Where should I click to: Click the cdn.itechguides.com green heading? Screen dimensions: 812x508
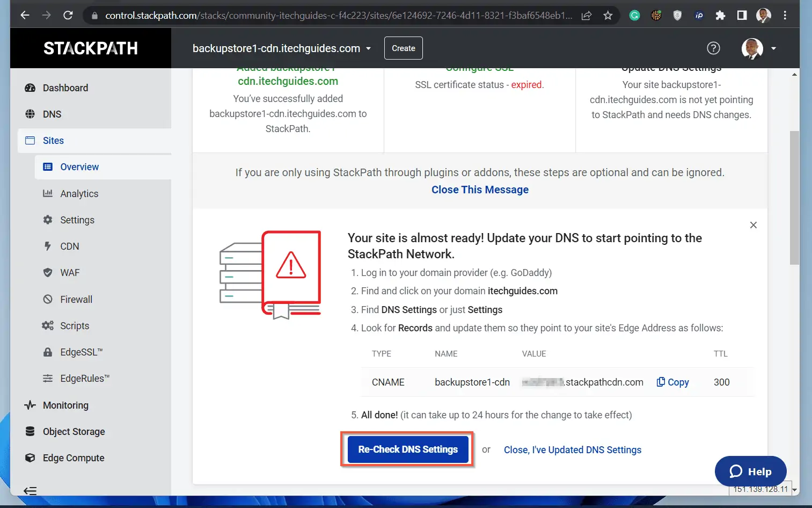pos(288,81)
